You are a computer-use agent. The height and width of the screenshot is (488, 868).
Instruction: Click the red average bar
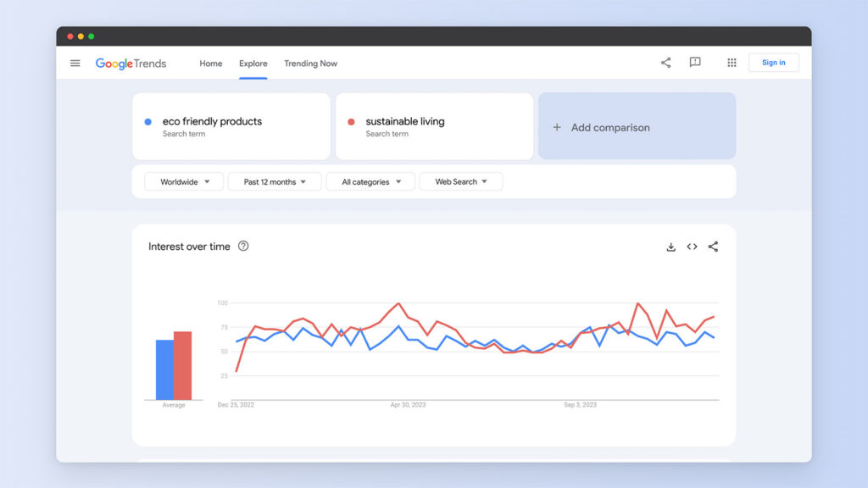182,366
